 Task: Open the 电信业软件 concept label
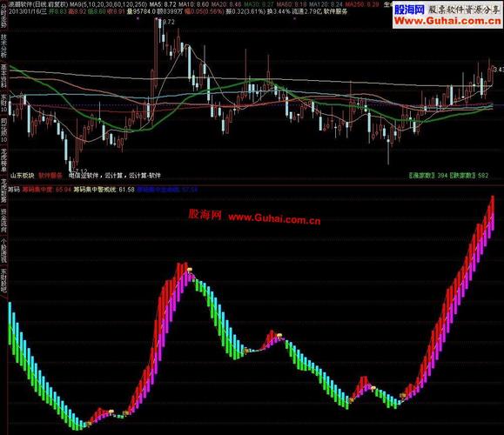click(x=84, y=176)
